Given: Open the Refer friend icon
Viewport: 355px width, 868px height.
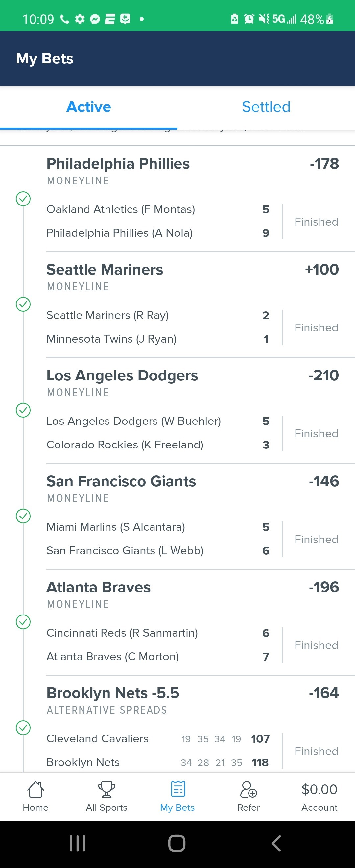Looking at the screenshot, I should [248, 789].
